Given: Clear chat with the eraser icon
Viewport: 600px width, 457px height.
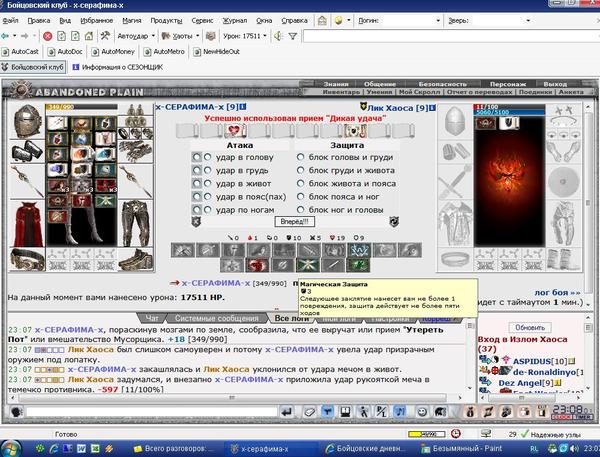Looking at the screenshot, I should (x=309, y=412).
